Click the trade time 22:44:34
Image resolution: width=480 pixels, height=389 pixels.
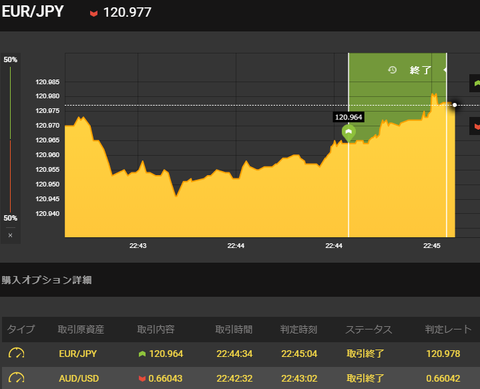[235, 354]
